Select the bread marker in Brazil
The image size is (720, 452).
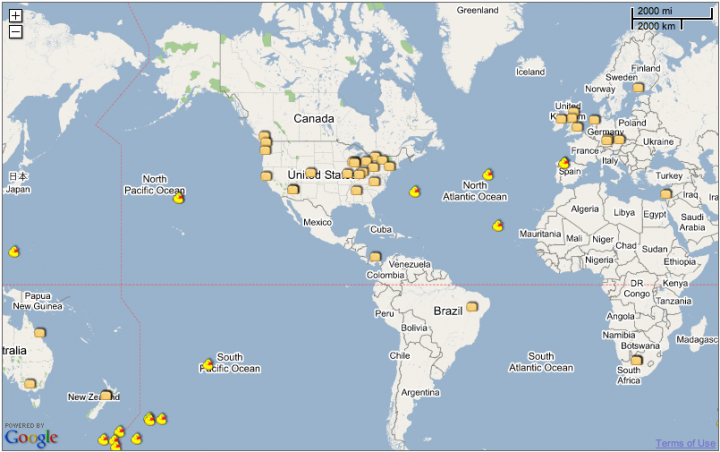472,306
